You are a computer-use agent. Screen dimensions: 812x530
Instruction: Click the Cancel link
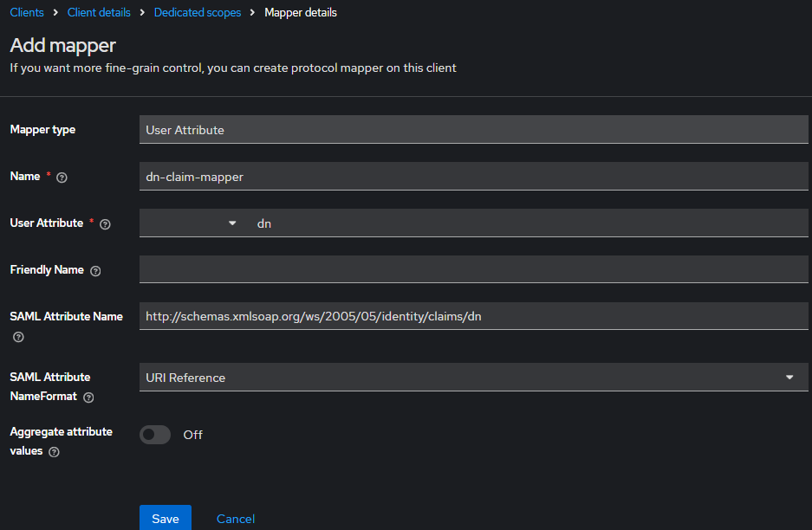point(236,519)
